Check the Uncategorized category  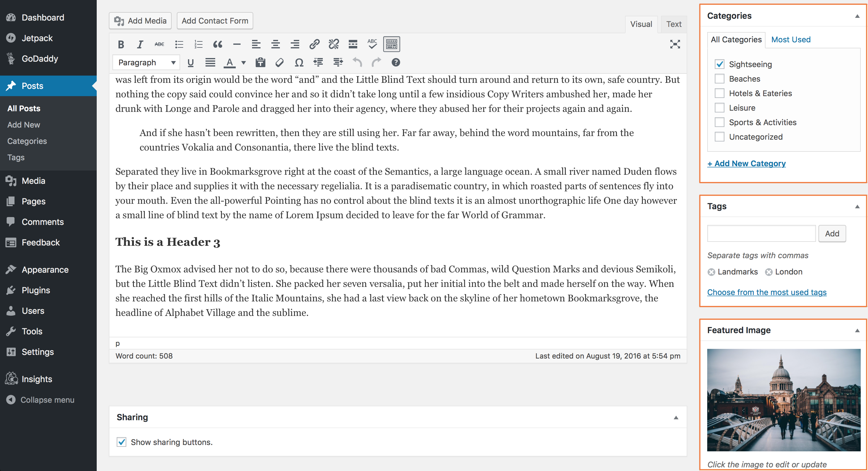pos(719,137)
